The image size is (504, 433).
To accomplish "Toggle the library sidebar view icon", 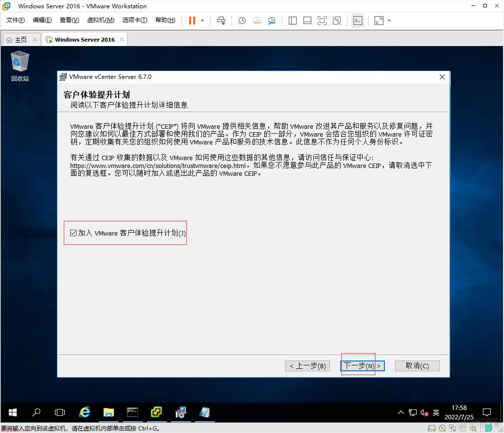I will [293, 21].
